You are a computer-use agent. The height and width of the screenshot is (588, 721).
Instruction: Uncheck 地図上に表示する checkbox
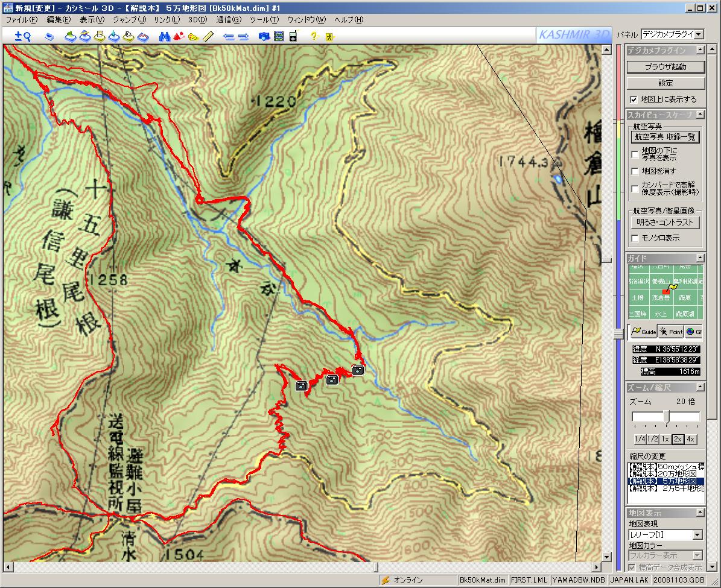pos(634,100)
